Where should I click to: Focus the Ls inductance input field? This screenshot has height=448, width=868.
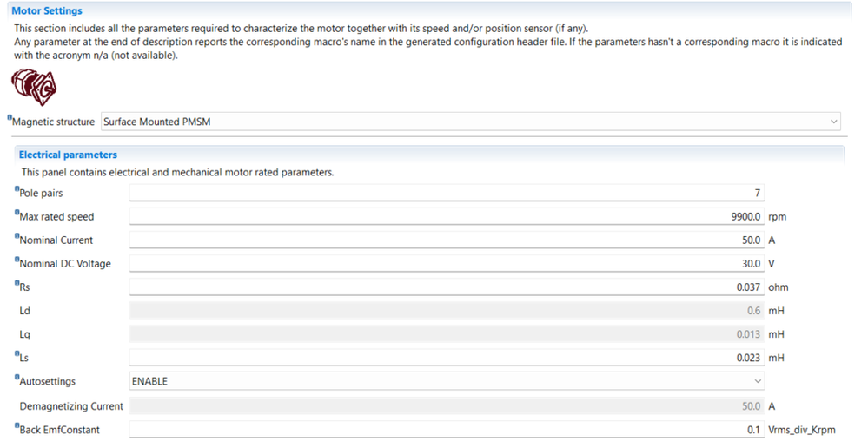coord(447,358)
